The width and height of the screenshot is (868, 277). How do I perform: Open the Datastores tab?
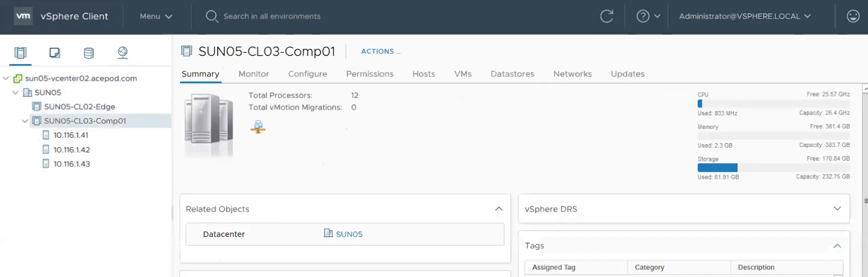pos(512,74)
